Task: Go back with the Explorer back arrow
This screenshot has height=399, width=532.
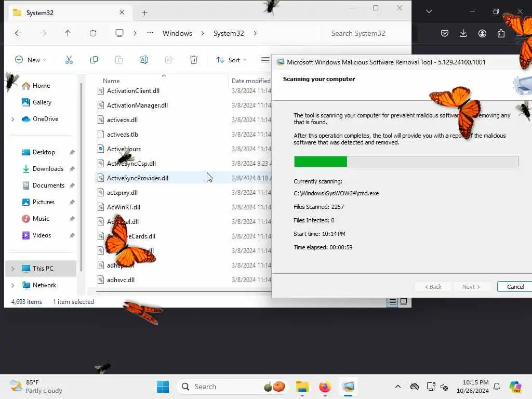Action: click(x=18, y=33)
